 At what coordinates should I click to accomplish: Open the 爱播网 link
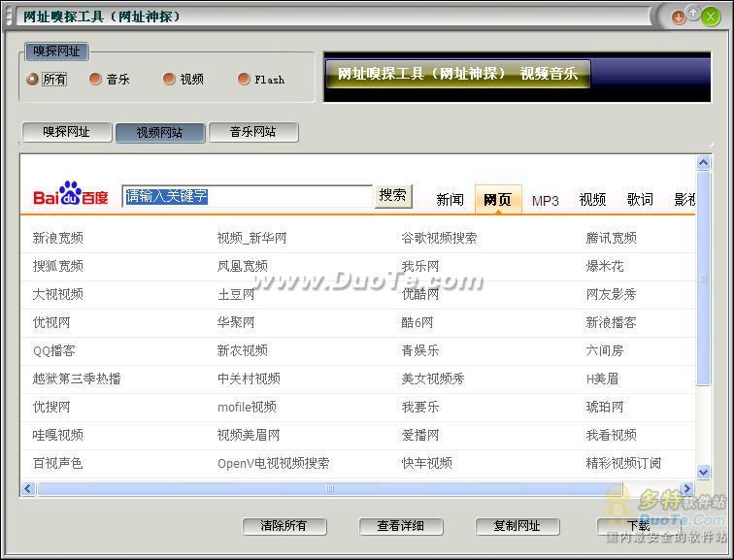coord(420,435)
